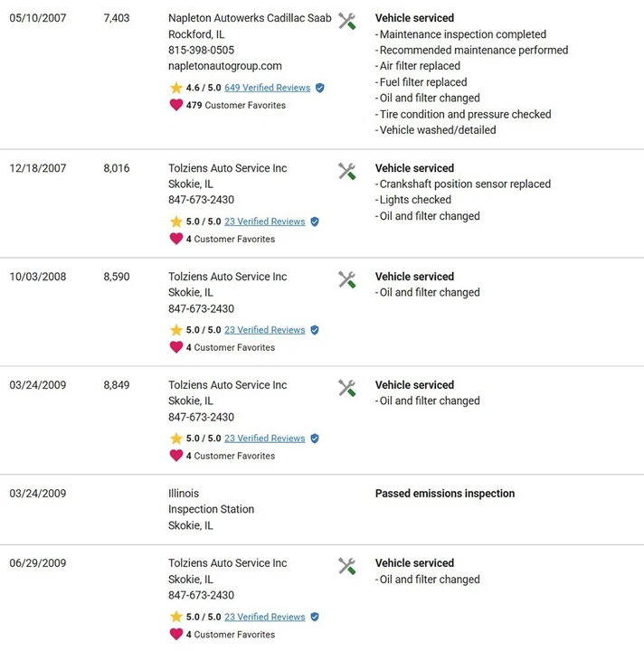This screenshot has width=644, height=651.
Task: Open 23 Verified Reviews link for 8,849 entry
Action: click(x=264, y=439)
